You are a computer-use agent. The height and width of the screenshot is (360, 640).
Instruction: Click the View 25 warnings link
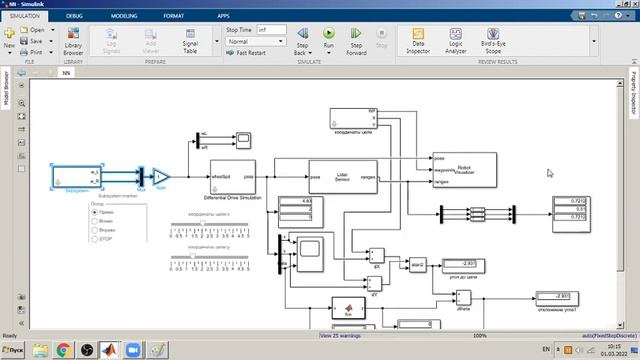coord(340,336)
